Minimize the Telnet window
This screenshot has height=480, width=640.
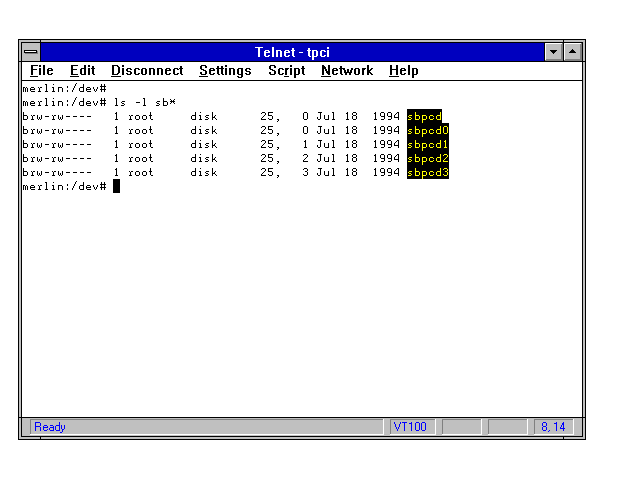554,51
